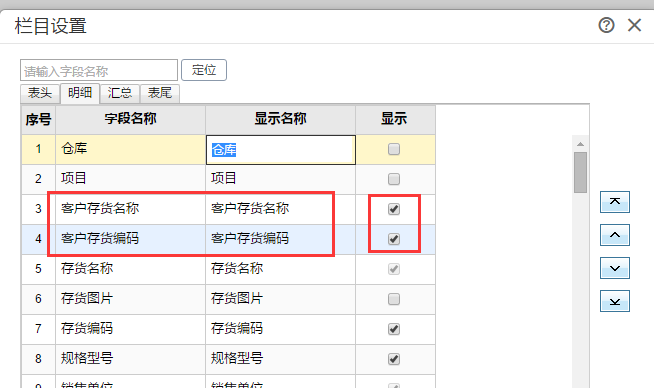Image resolution: width=654 pixels, height=388 pixels.
Task: Click display name cell 客户存货编码
Action: click(x=281, y=239)
